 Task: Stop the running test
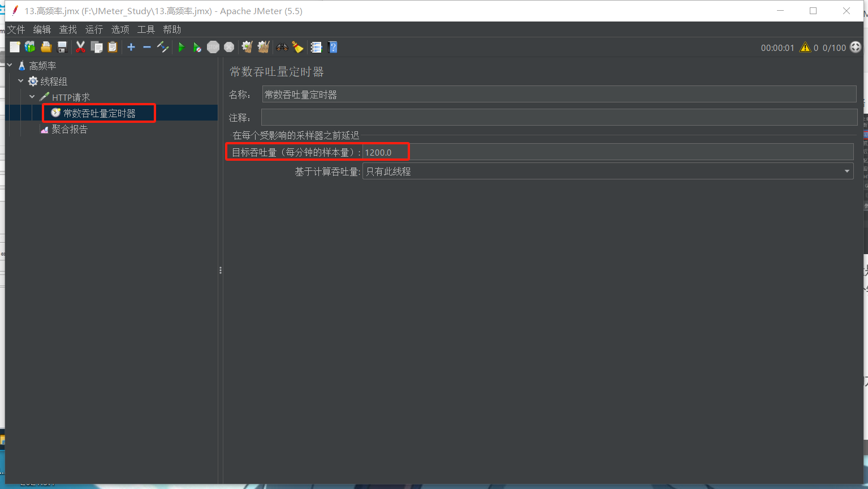(213, 48)
